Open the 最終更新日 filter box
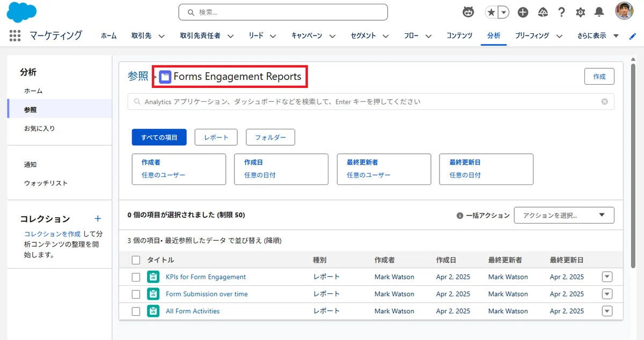The height and width of the screenshot is (340, 644). coord(486,169)
